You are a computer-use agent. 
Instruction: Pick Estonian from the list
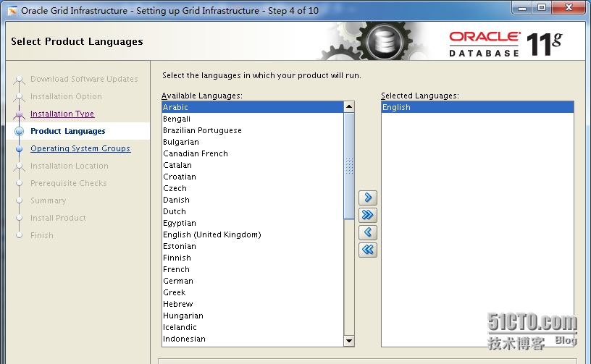253,246
